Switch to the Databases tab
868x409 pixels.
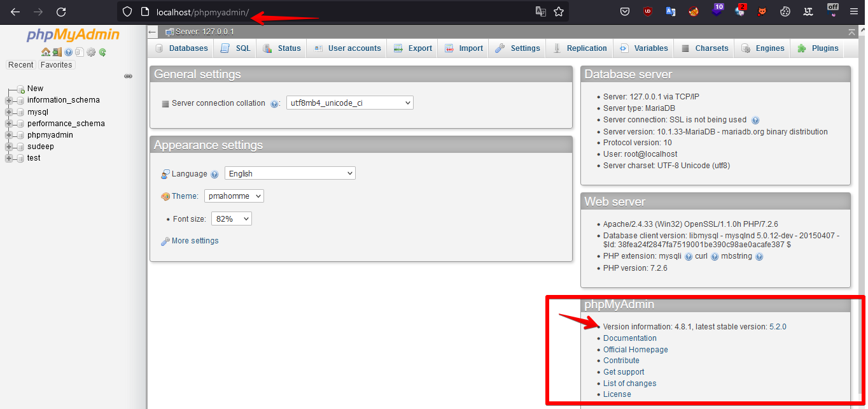181,48
